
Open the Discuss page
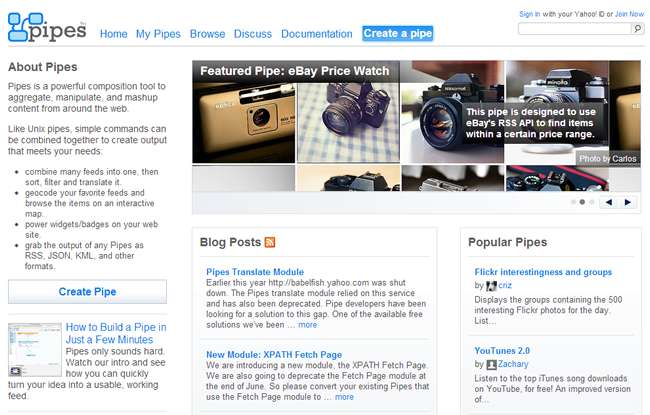click(253, 34)
